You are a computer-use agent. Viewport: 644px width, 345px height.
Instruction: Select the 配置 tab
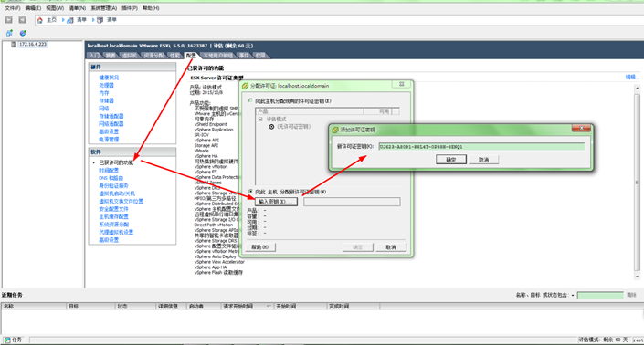(191, 56)
